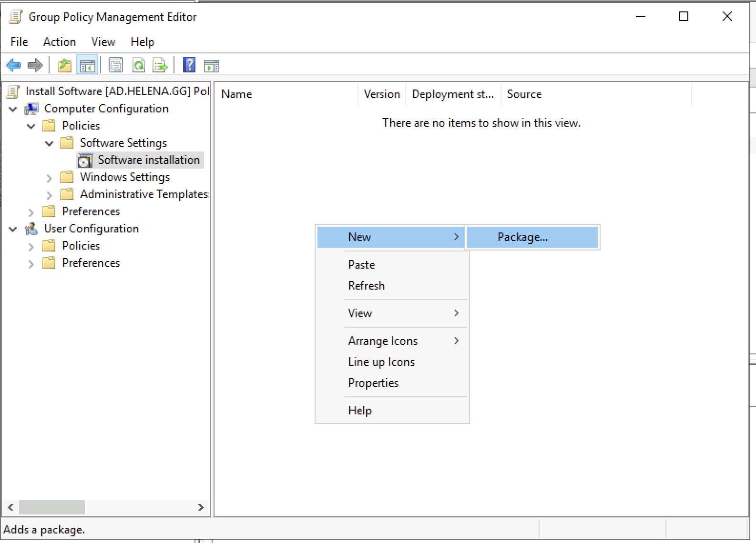Open the Action menu in menu bar
This screenshot has height=543, width=756.
coord(59,42)
